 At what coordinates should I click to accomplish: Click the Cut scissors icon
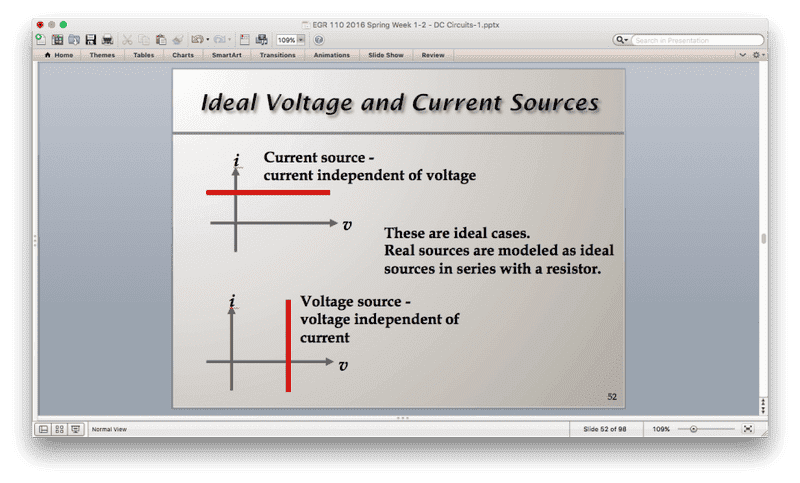point(128,40)
